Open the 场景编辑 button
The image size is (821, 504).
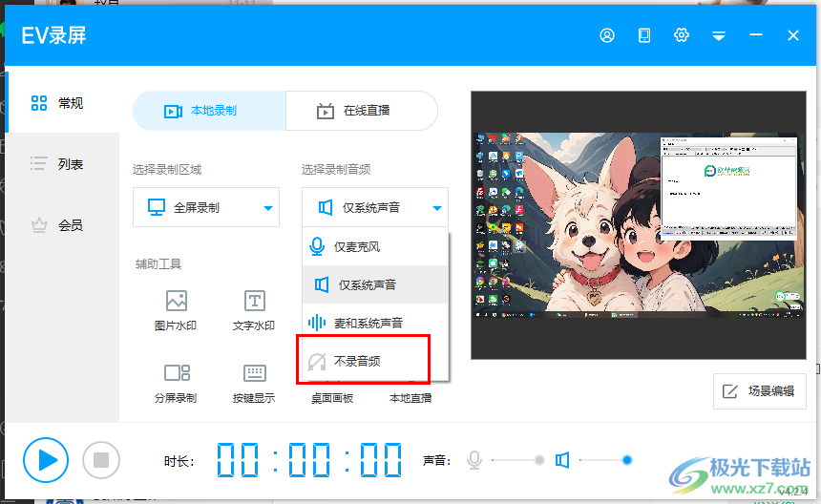[759, 391]
